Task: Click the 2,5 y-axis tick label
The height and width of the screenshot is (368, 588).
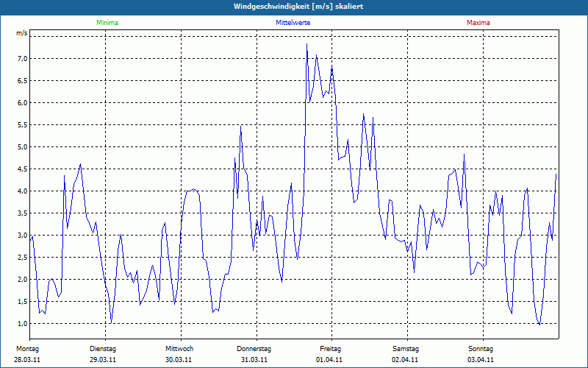Action: 22,258
